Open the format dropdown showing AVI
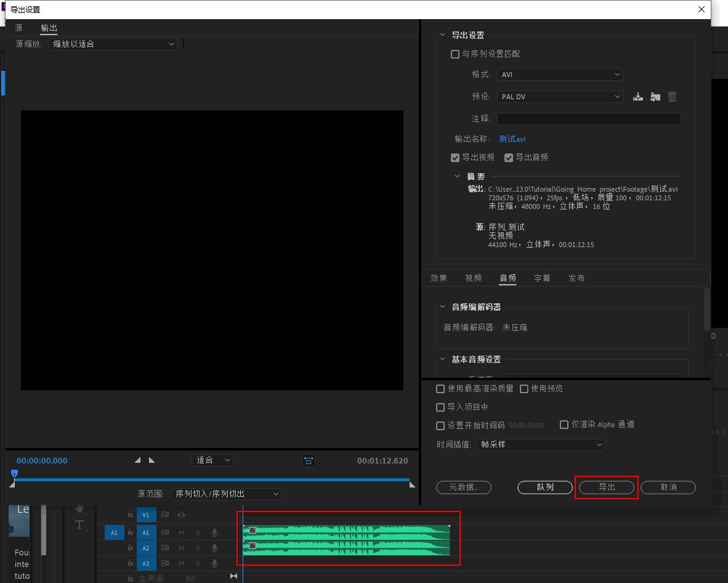The width and height of the screenshot is (728, 583). 560,75
